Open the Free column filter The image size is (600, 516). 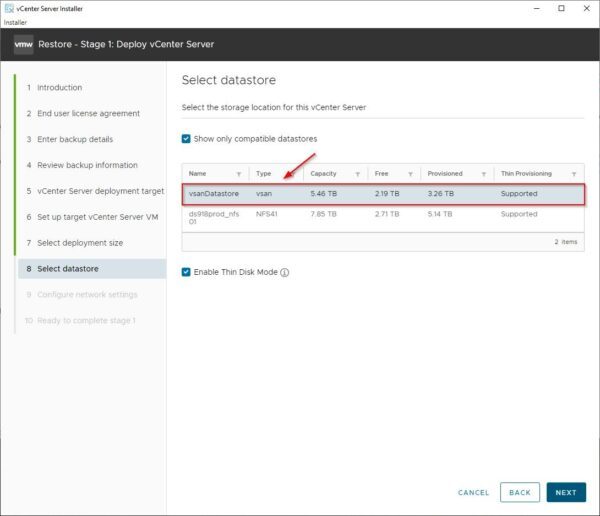[x=409, y=174]
